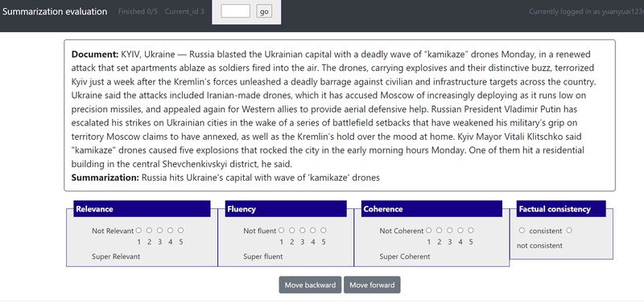Select Relevance rating 2 radio button

point(149,231)
